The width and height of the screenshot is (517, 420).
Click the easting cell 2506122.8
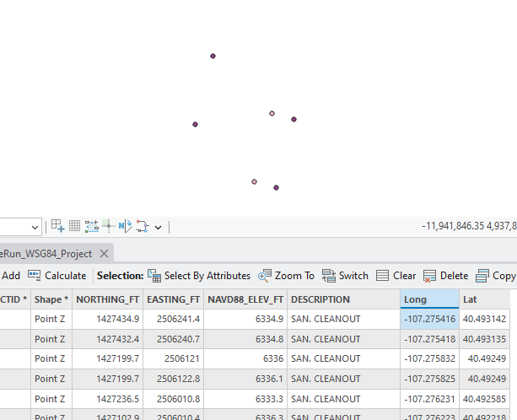174,379
